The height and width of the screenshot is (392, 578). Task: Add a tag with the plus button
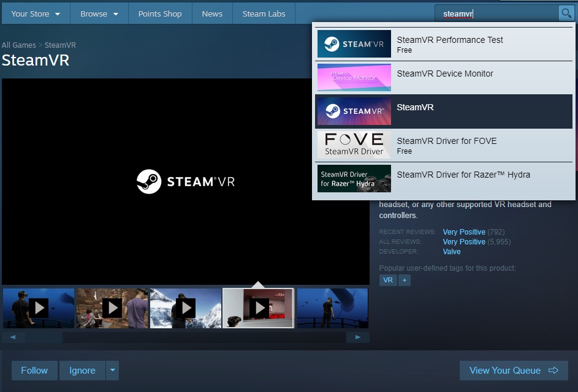click(405, 280)
